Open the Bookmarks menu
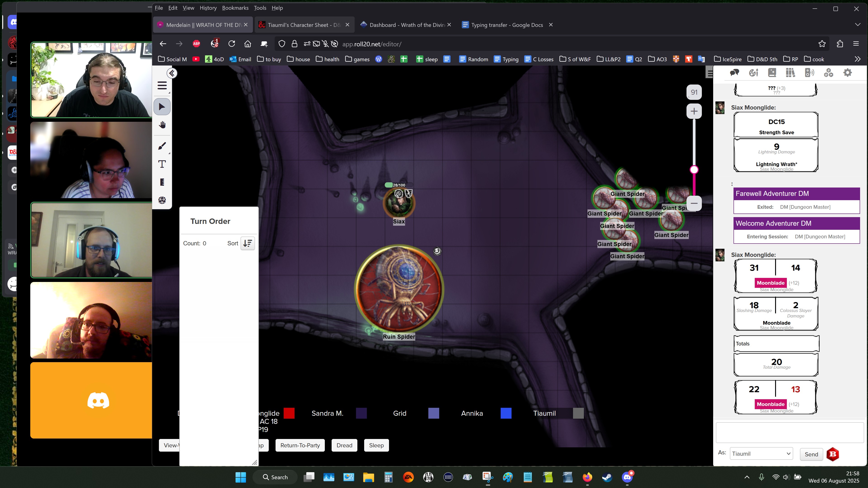The image size is (868, 488). pyautogui.click(x=235, y=8)
